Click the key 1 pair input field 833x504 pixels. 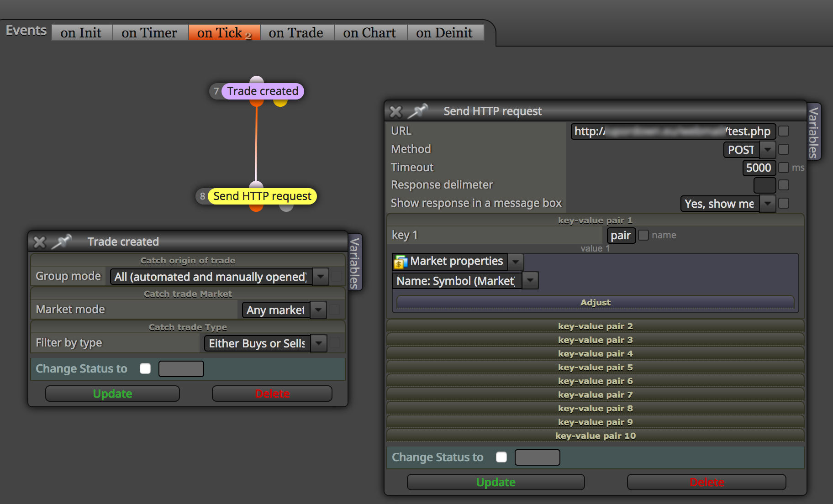[x=621, y=235]
